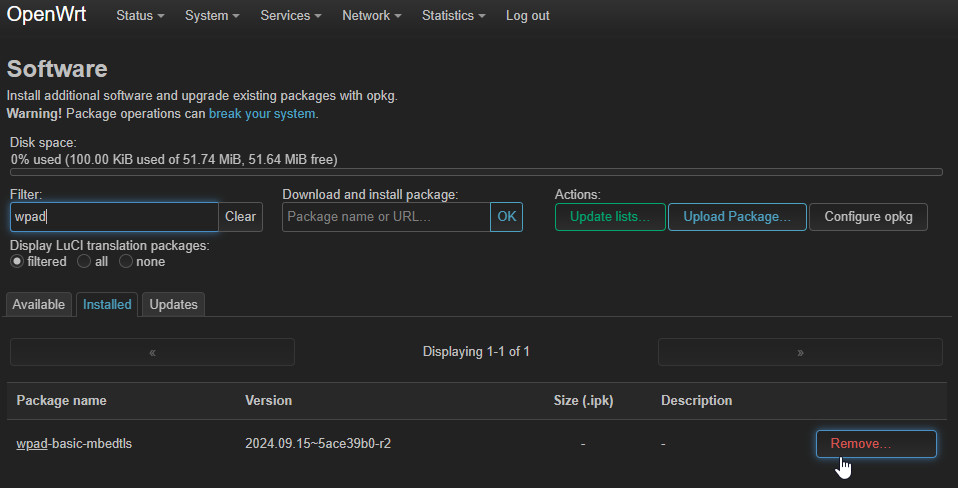Click the Update lists button

coord(610,217)
